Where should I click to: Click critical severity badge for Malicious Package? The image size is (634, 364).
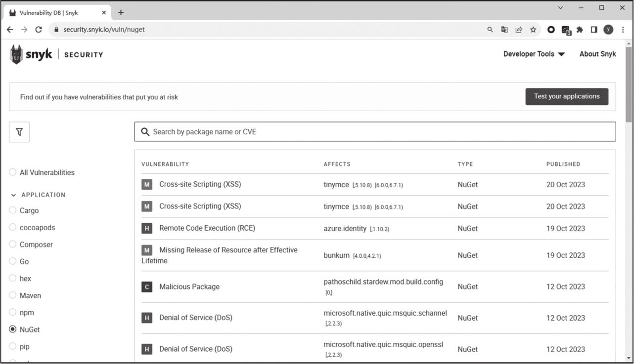point(147,287)
